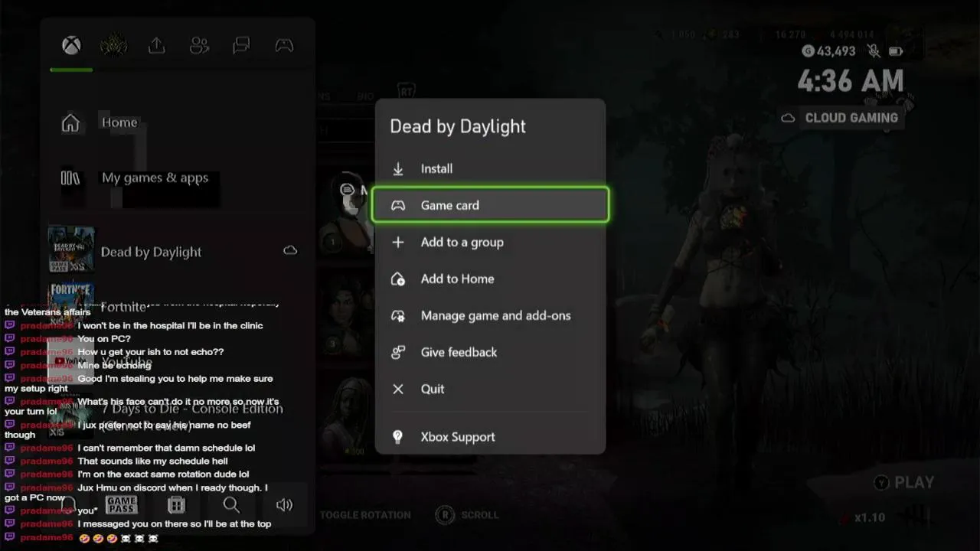Click chat message "That sounds like my schedule hell"
The image size is (980, 551).
(152, 461)
